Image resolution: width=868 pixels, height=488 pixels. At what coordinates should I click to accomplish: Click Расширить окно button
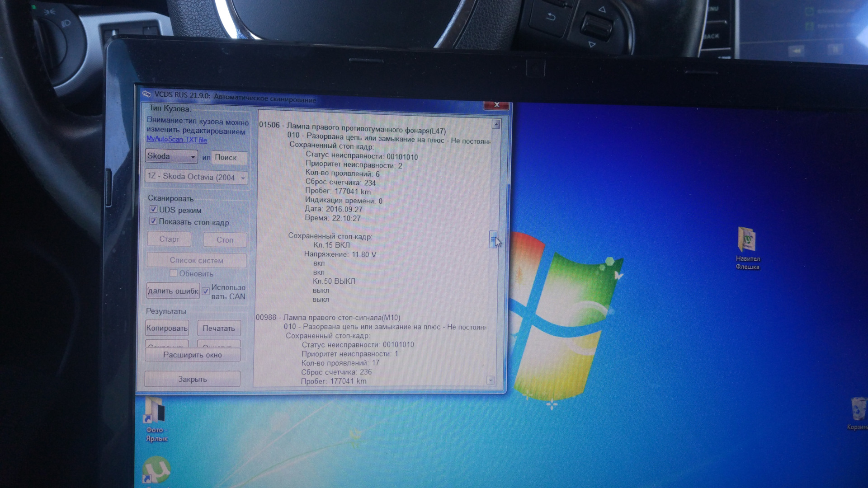[193, 355]
